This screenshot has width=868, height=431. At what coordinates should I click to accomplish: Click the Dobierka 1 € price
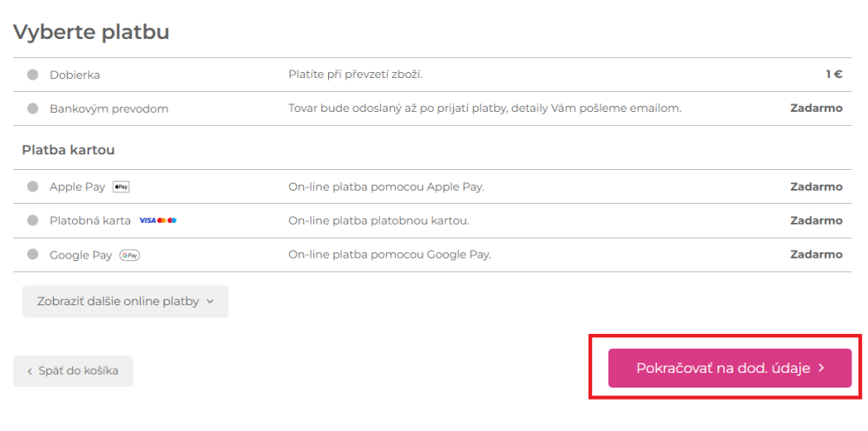[x=834, y=74]
